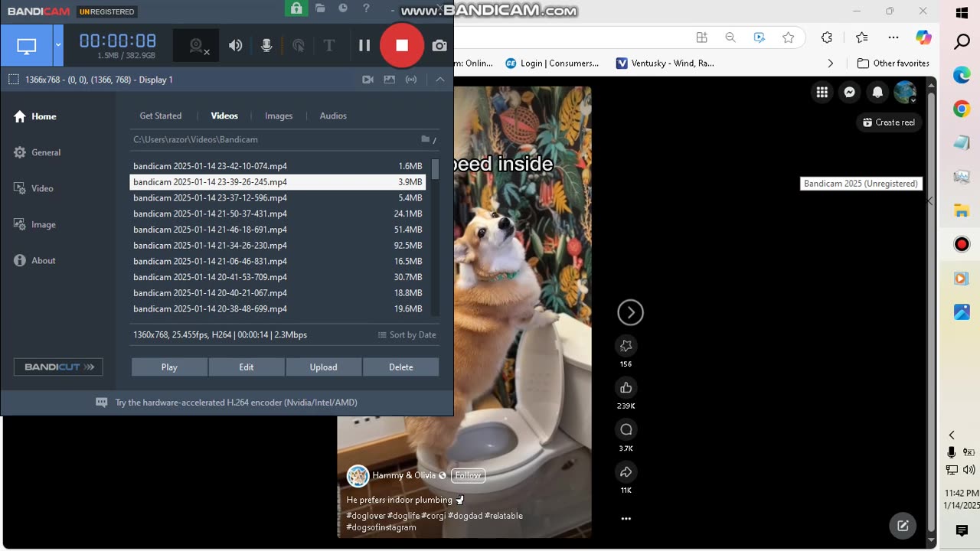Select bandicam 2025-01-14 21-06-46-831.mp4
Screen dimensions: 980x551
click(278, 261)
